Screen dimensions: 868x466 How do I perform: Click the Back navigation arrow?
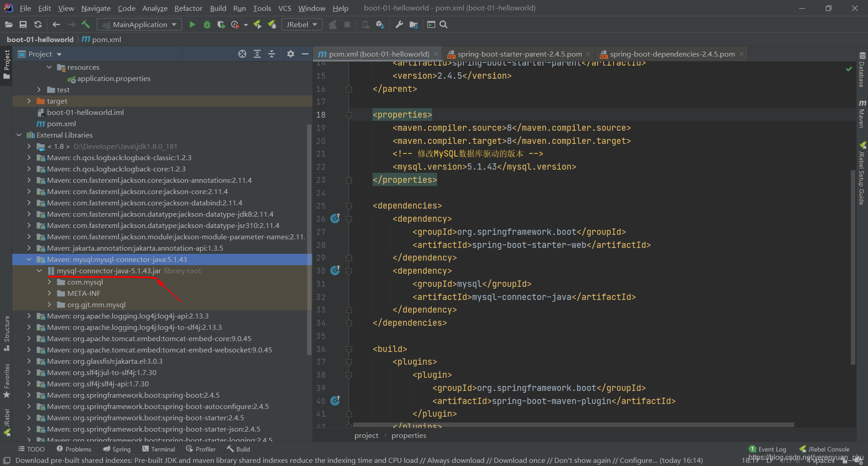point(56,25)
